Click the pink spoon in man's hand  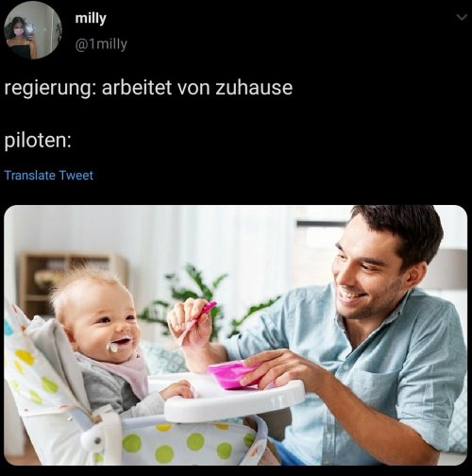point(198,321)
